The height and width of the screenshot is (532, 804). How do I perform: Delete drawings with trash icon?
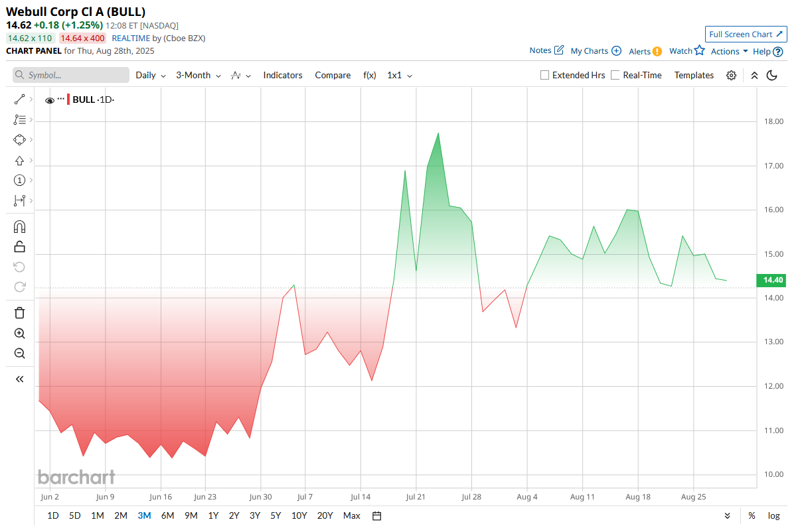coord(19,313)
